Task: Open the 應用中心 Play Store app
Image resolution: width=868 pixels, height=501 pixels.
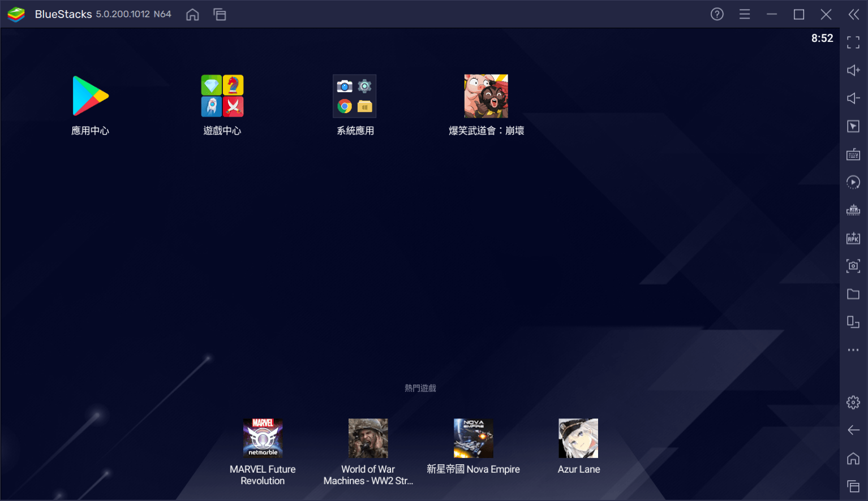Action: [x=91, y=96]
